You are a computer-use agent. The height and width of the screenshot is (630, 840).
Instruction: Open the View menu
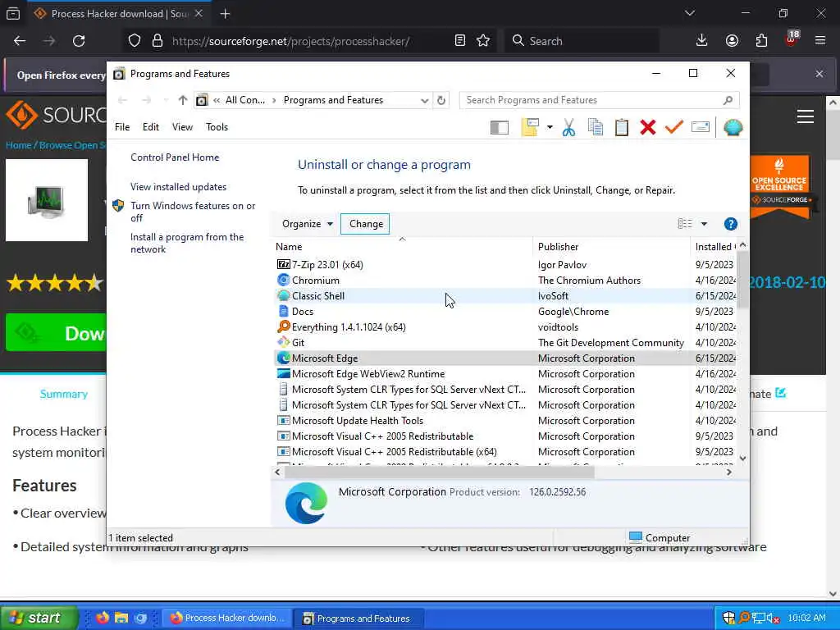coord(182,127)
